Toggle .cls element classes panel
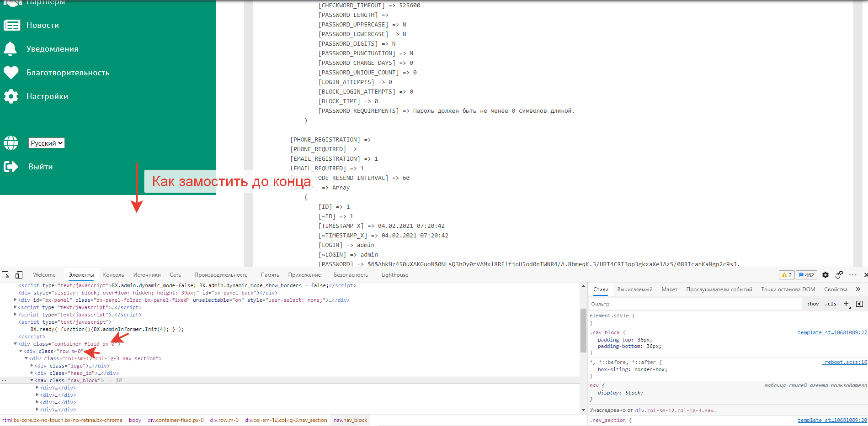Image resolution: width=868 pixels, height=426 pixels. pyautogui.click(x=831, y=304)
